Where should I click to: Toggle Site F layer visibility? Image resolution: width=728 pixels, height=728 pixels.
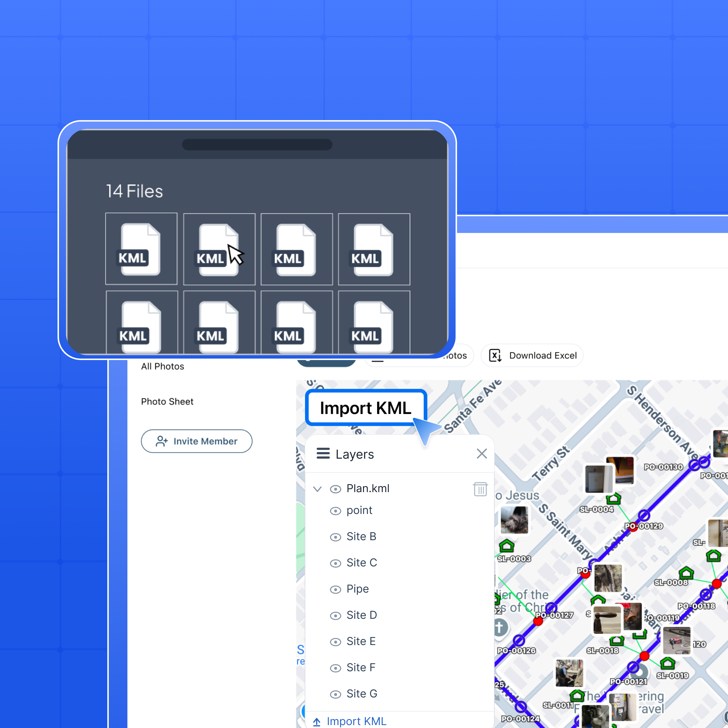pos(335,668)
